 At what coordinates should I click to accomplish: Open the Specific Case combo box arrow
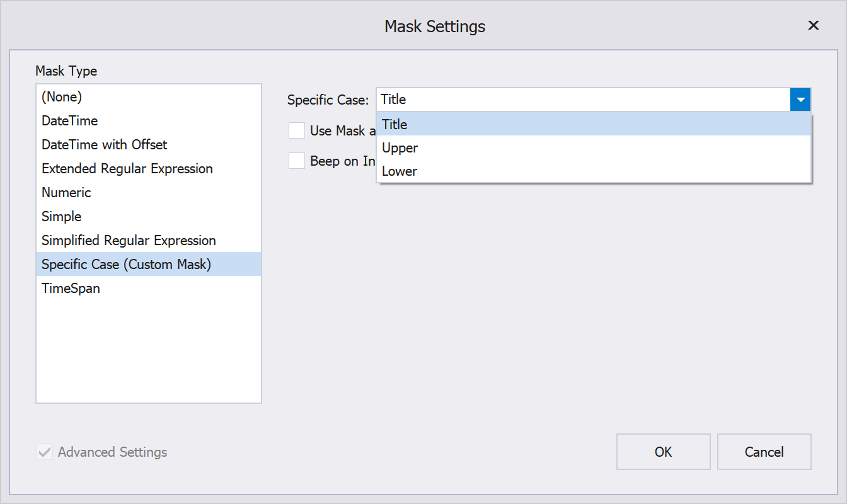[x=801, y=99]
